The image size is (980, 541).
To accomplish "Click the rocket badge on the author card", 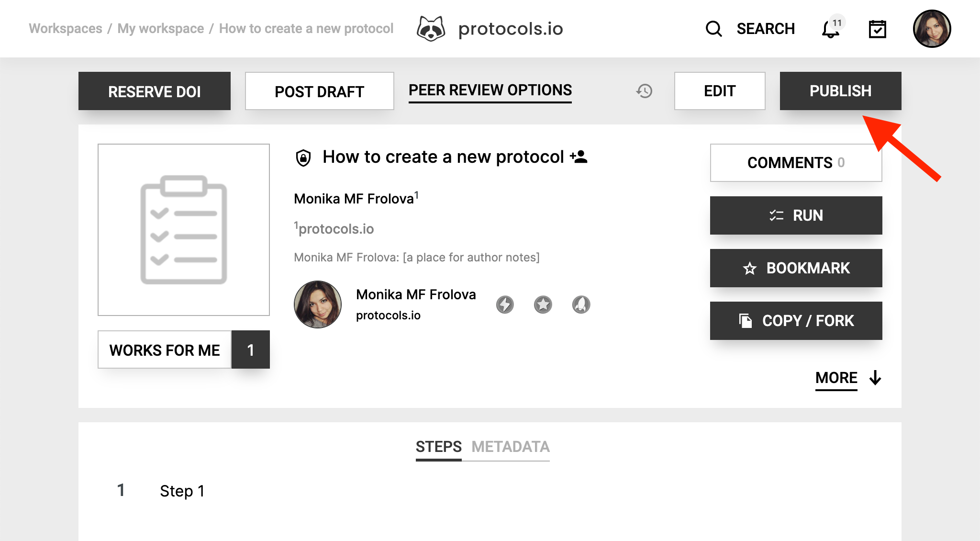I will [581, 304].
